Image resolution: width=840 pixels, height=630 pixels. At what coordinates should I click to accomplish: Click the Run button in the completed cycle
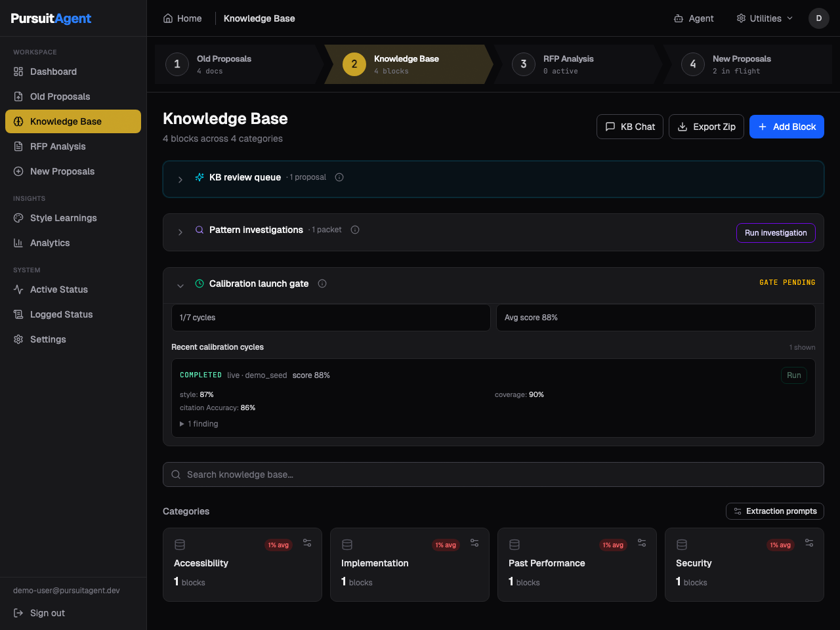click(794, 375)
